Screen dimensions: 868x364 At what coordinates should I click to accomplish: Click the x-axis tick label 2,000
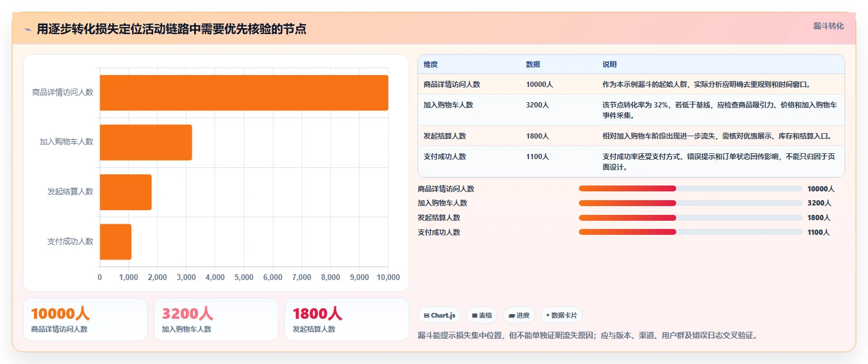157,277
